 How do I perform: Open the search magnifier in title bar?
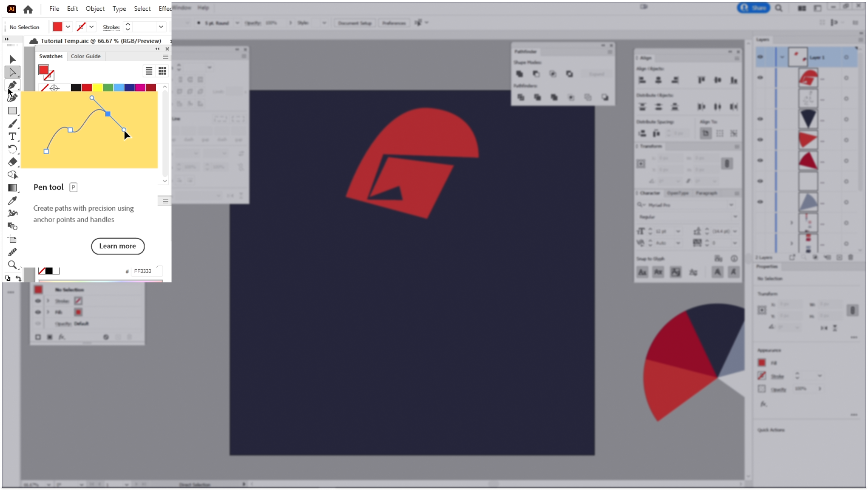tap(779, 8)
